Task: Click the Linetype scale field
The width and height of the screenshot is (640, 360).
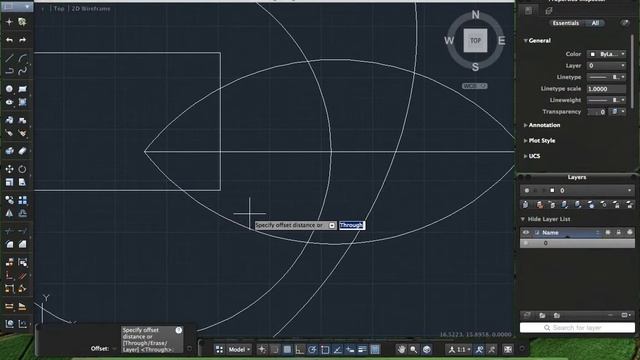Action: click(x=607, y=89)
